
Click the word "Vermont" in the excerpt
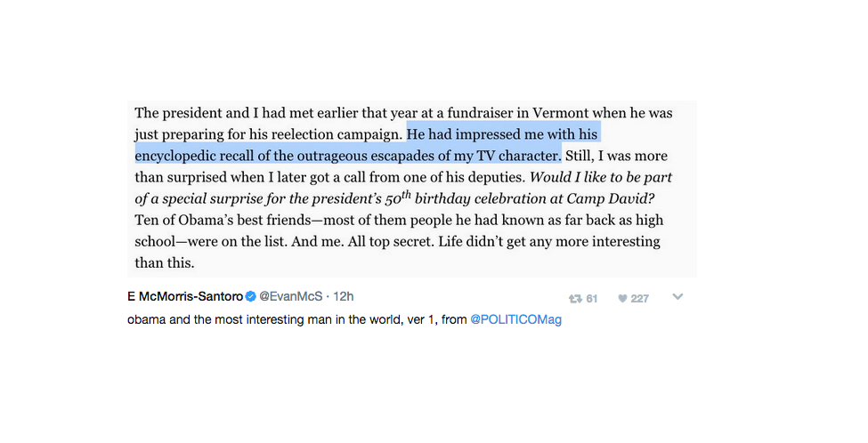[561, 113]
